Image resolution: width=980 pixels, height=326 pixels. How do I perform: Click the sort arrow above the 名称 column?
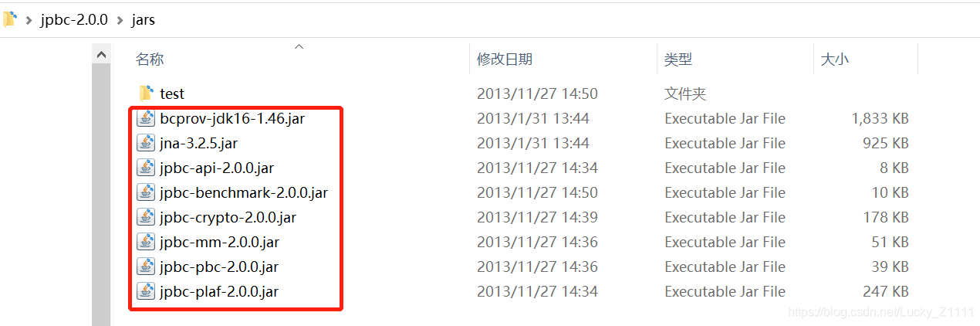(299, 47)
